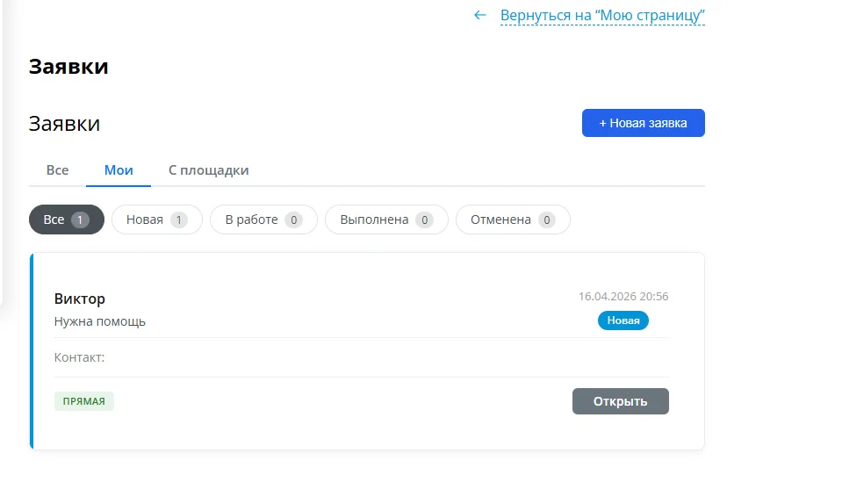Click the date "16.04.2026 20:56"
This screenshot has height=504, width=842.
pos(623,296)
